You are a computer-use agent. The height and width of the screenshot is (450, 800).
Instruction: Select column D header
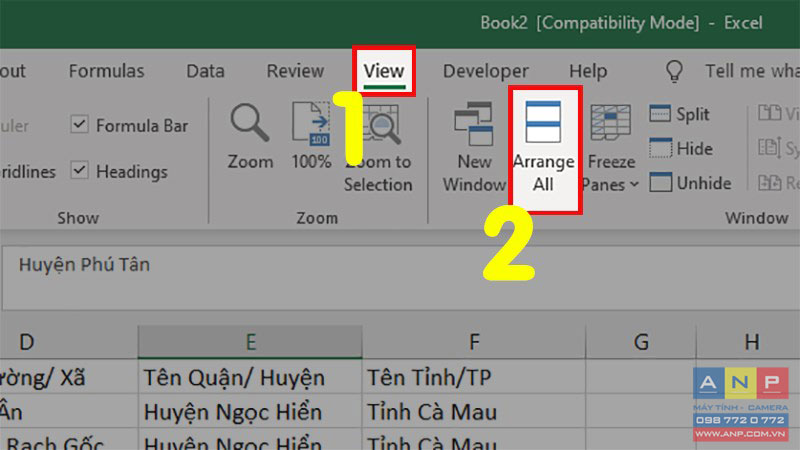[69, 342]
